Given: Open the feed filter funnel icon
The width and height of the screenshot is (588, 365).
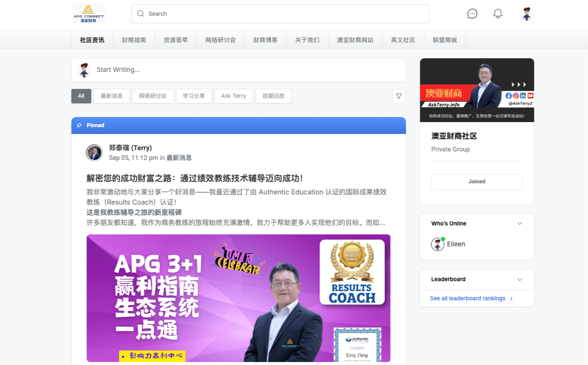Looking at the screenshot, I should click(x=399, y=96).
